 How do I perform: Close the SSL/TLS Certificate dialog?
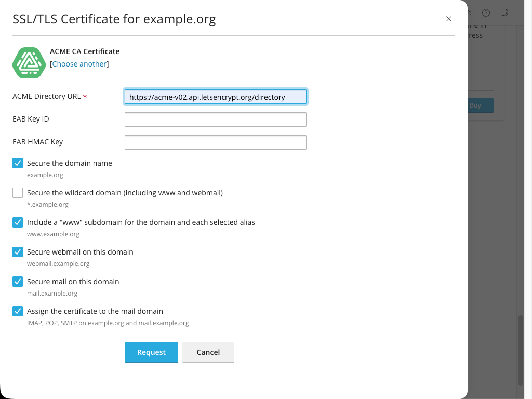coord(449,19)
